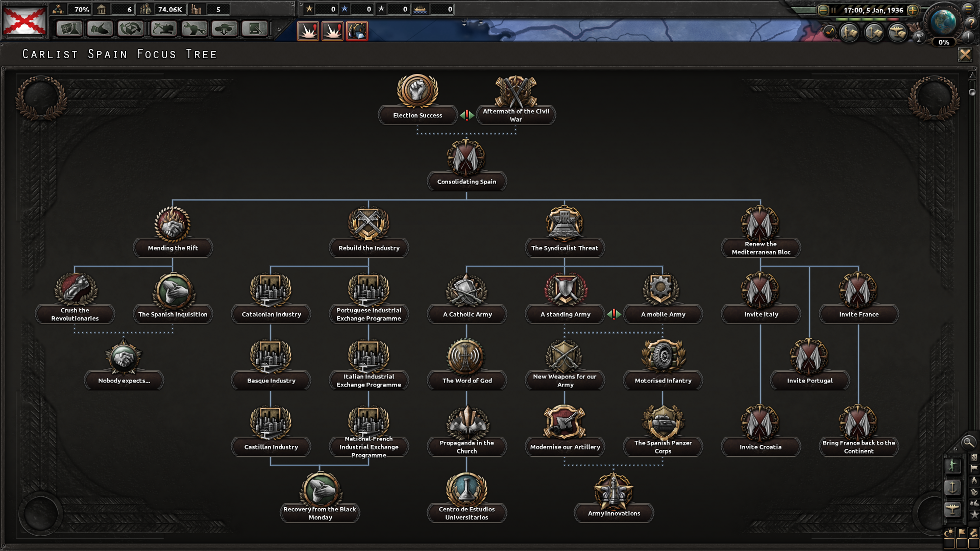Click the Invite Portugal focus label
The image size is (980, 551).
point(810,381)
